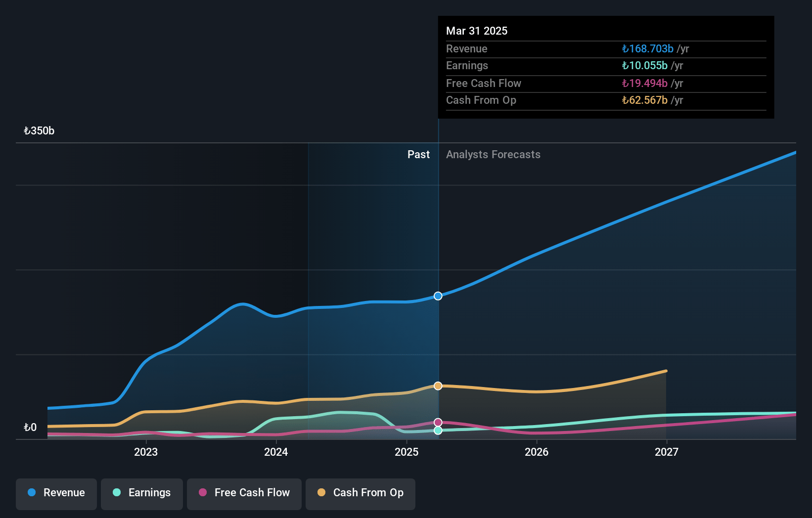812x518 pixels.
Task: Click the pink Free Cash Flow data marker
Action: (438, 422)
